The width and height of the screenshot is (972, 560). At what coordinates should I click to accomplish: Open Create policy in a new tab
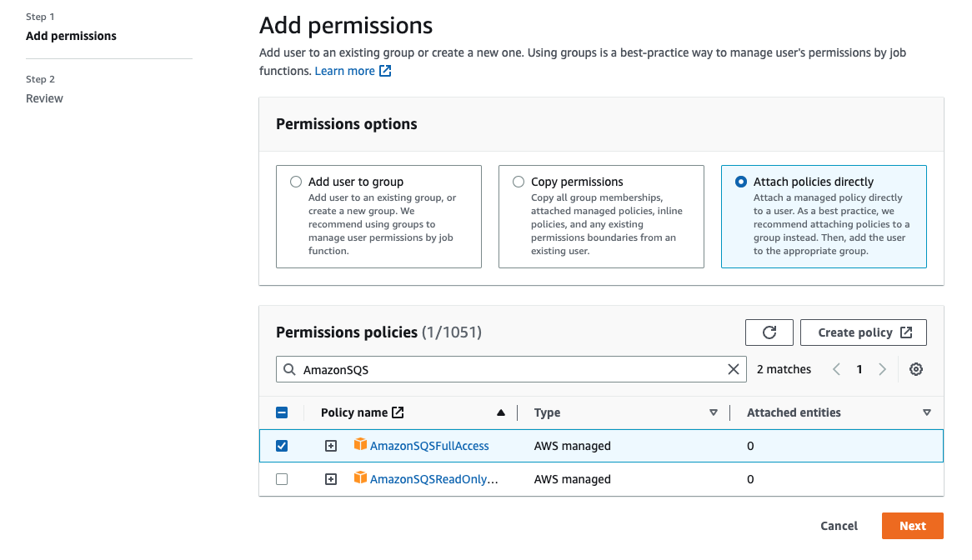pos(863,332)
